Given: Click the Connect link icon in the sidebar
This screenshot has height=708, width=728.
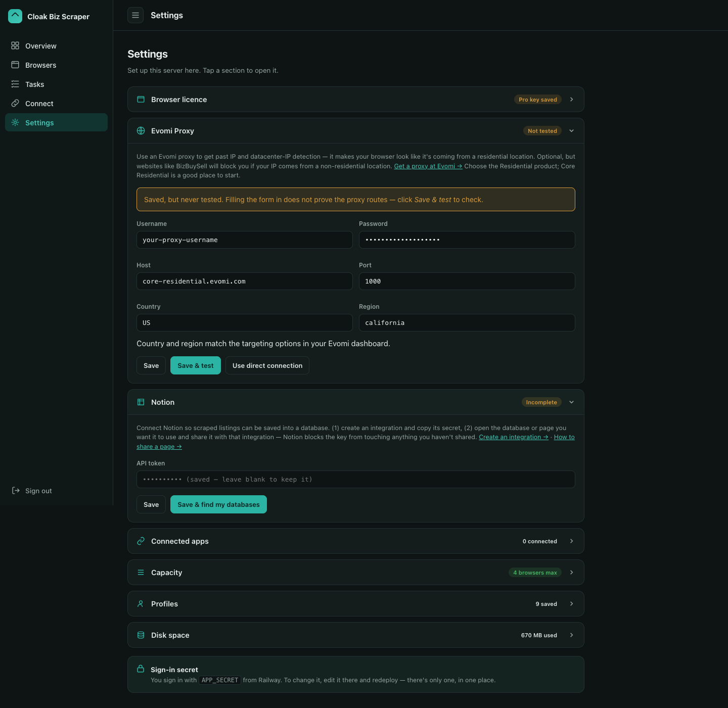Looking at the screenshot, I should click(x=15, y=103).
